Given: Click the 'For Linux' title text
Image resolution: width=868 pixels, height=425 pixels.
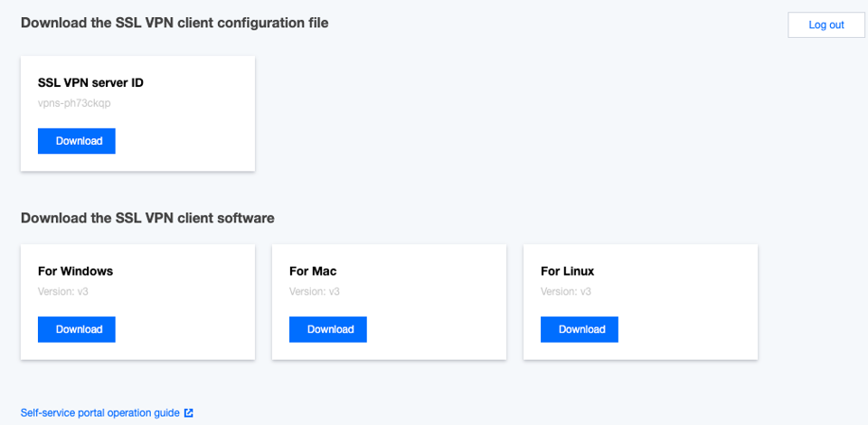Looking at the screenshot, I should tap(567, 271).
